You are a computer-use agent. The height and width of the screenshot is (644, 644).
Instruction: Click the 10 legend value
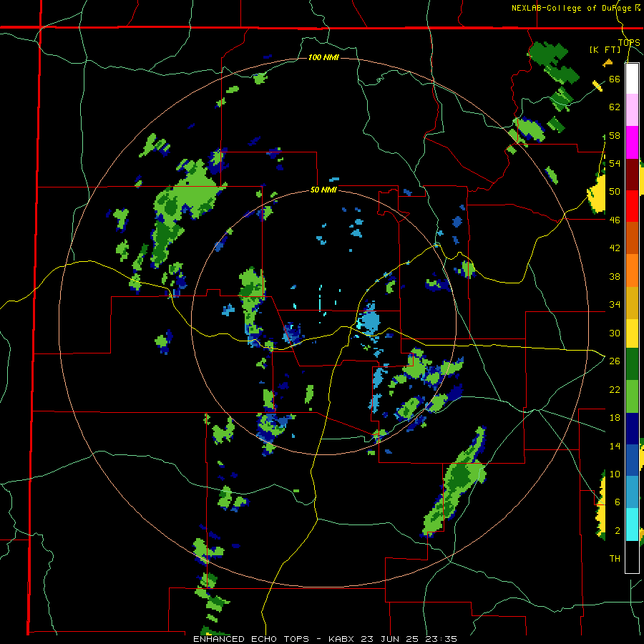[x=615, y=474]
